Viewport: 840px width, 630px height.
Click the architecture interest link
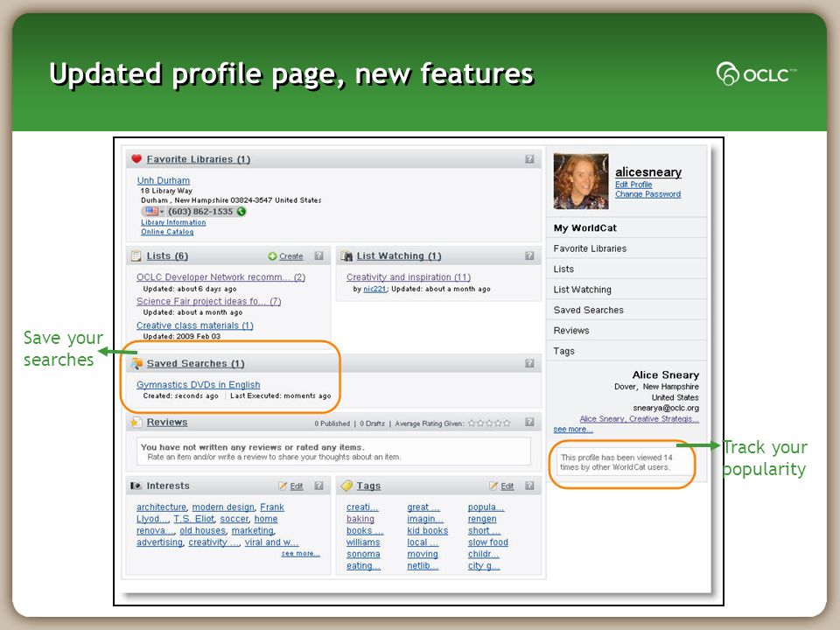pos(161,507)
